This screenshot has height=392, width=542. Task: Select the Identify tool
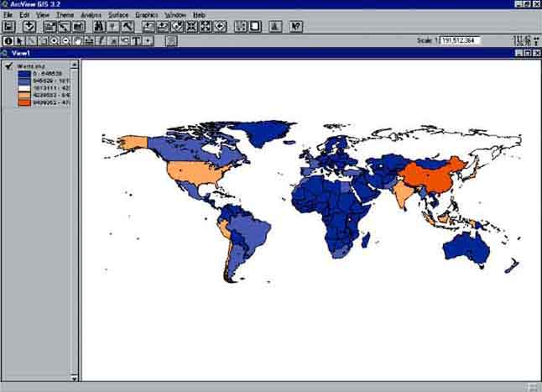[x=8, y=40]
